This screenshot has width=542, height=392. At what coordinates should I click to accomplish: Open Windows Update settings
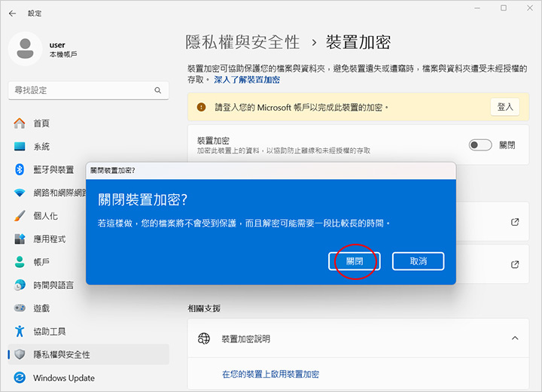pos(89,378)
